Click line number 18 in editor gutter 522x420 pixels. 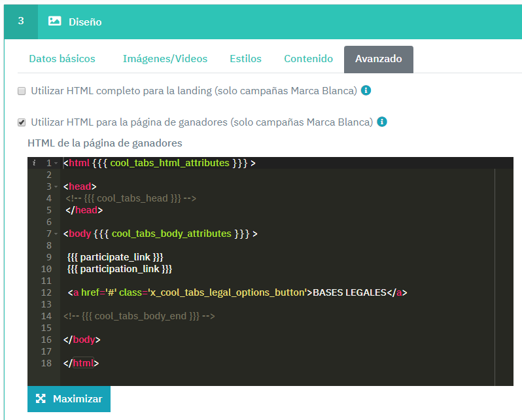46,363
